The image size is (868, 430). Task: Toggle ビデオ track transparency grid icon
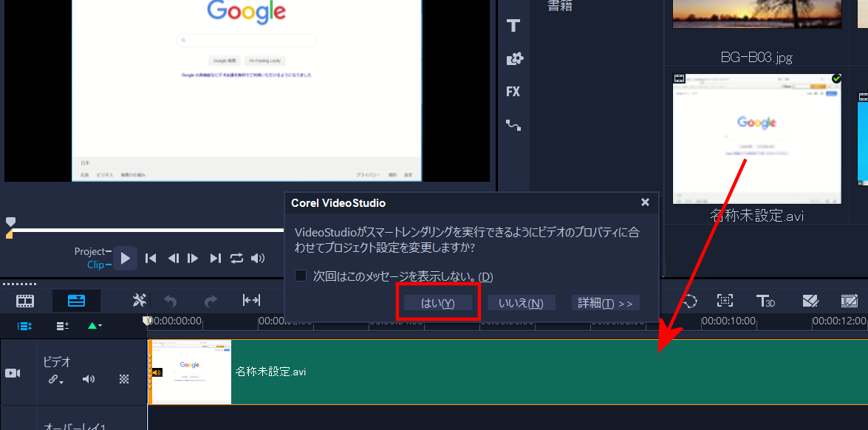coord(125,379)
